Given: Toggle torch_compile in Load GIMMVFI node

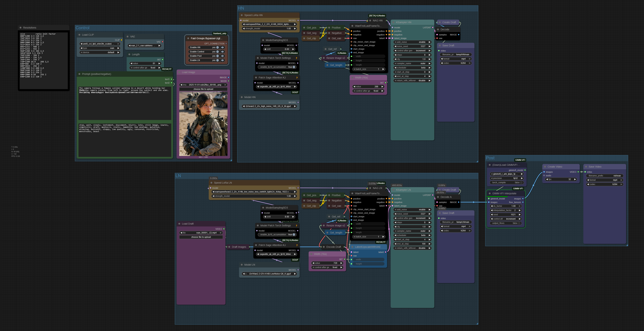Looking at the screenshot, I should pos(521,183).
